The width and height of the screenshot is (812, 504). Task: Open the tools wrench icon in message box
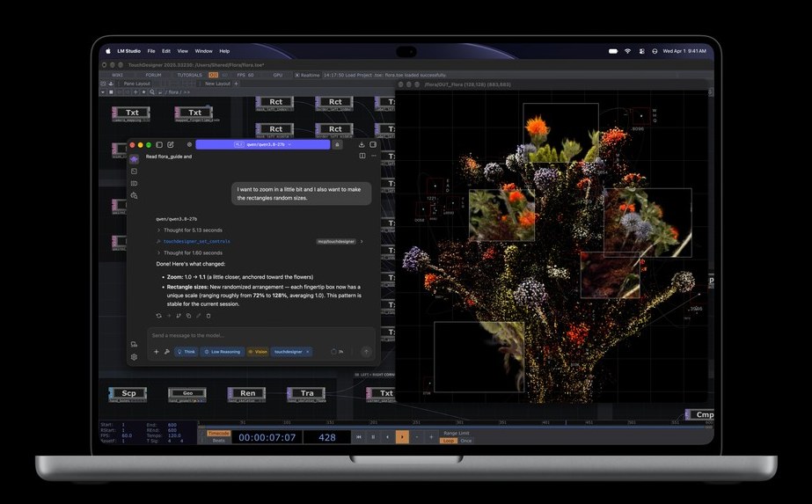click(167, 352)
